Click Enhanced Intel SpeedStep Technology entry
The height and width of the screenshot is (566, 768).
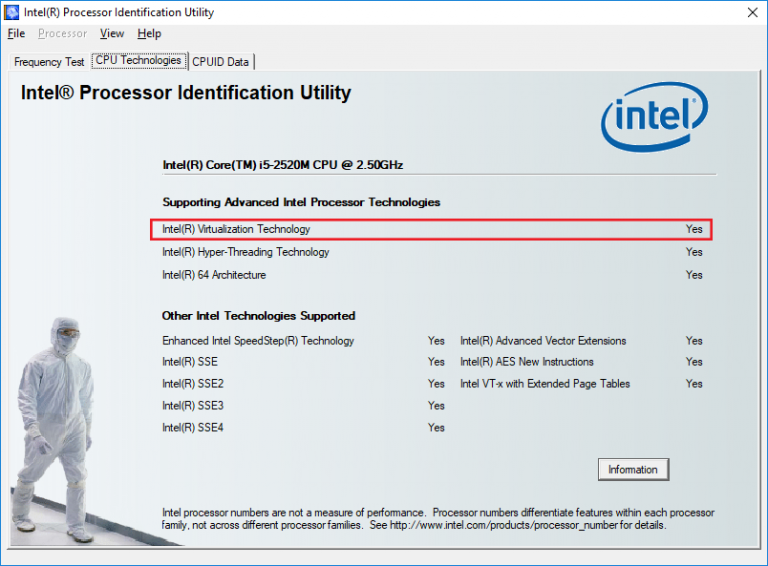tap(258, 341)
